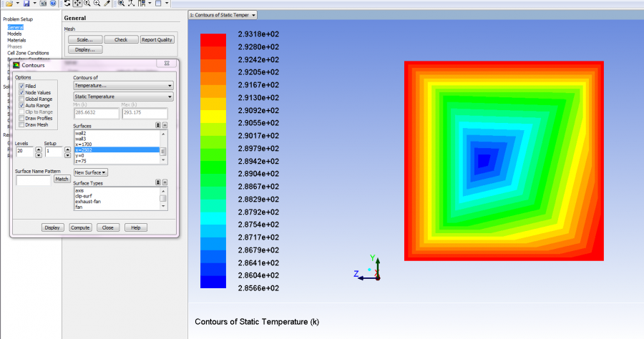
Task: Click the camera icon to save picture
Action: pyautogui.click(x=43, y=4)
